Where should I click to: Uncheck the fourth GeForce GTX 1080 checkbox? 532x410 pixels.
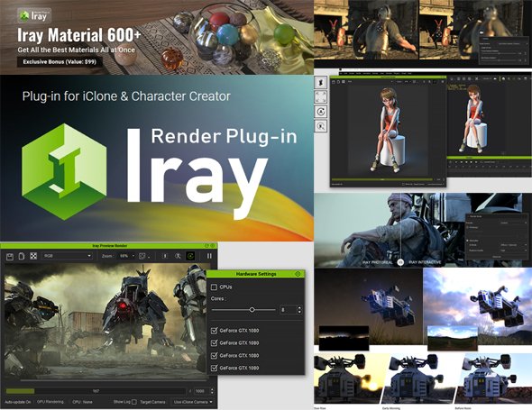tap(214, 368)
